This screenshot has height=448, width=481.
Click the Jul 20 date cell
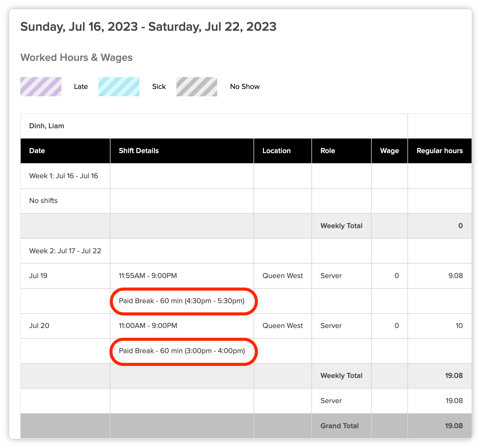(x=39, y=326)
